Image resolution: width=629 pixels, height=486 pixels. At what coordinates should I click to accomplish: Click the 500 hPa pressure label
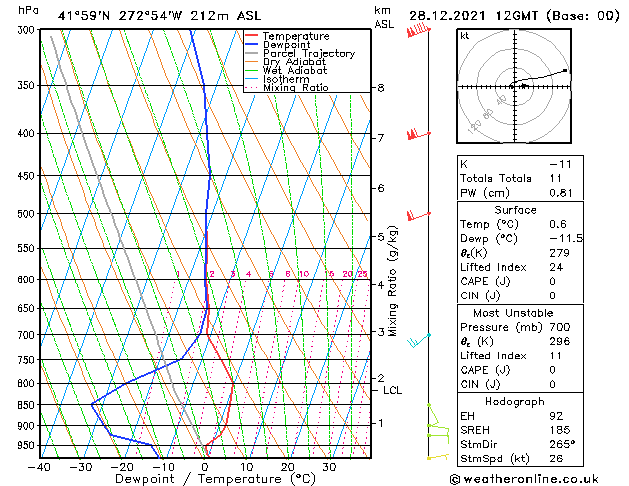pyautogui.click(x=28, y=214)
